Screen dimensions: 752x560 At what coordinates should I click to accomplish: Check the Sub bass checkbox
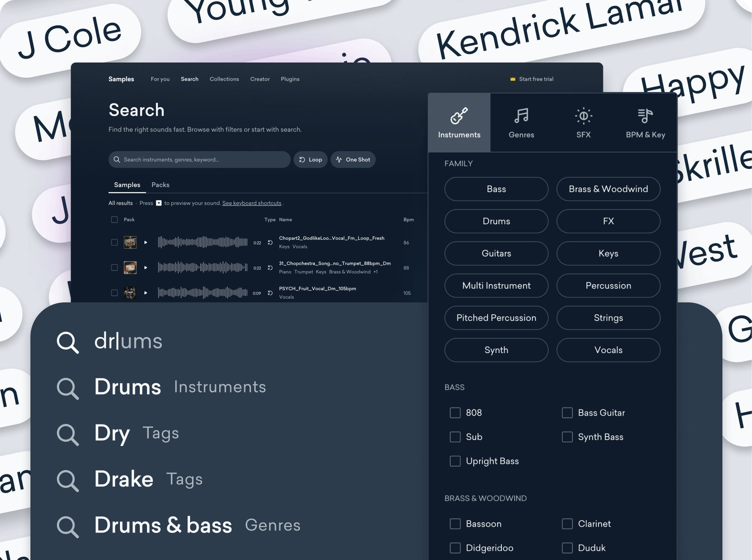455,437
